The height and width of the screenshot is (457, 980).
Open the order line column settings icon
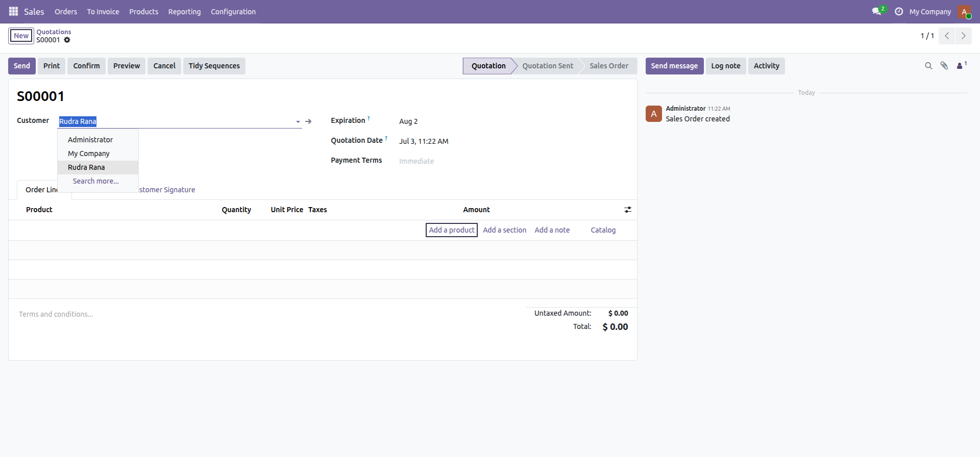pos(628,210)
